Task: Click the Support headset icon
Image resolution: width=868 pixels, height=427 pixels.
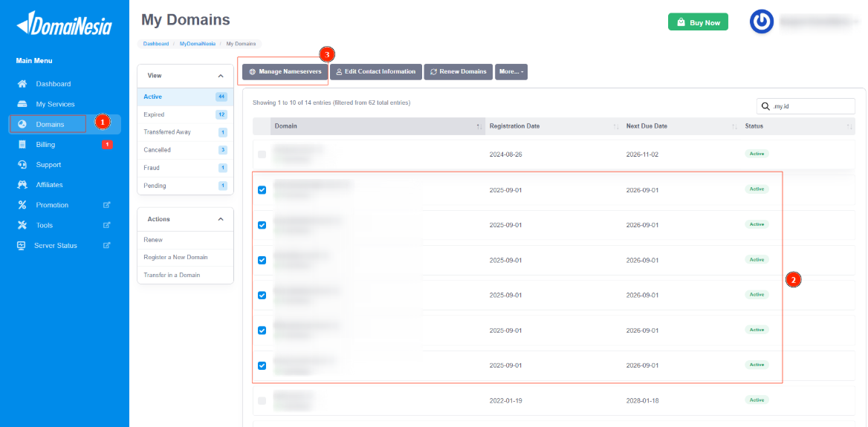Action: pyautogui.click(x=22, y=165)
